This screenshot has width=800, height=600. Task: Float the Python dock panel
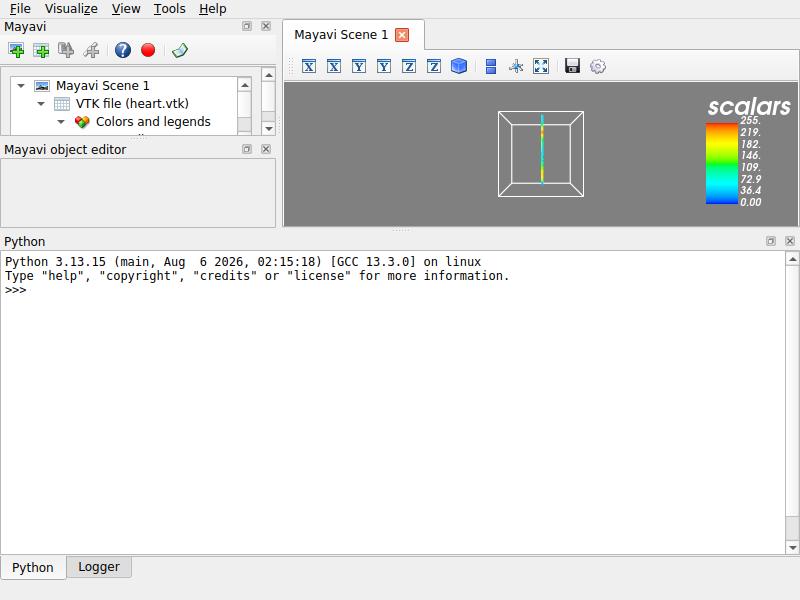(x=771, y=241)
